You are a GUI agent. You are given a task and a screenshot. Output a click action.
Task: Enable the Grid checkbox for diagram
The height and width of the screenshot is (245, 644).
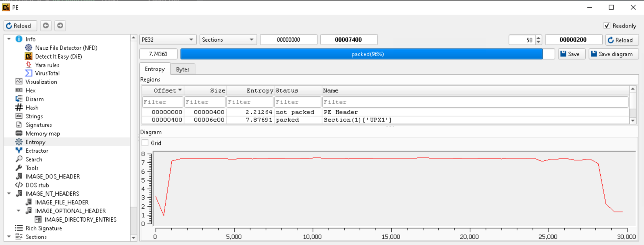[x=145, y=143]
